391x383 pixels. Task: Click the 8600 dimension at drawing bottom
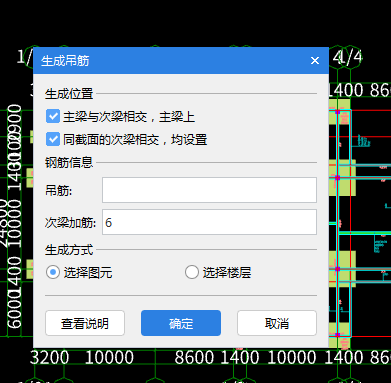[194, 358]
